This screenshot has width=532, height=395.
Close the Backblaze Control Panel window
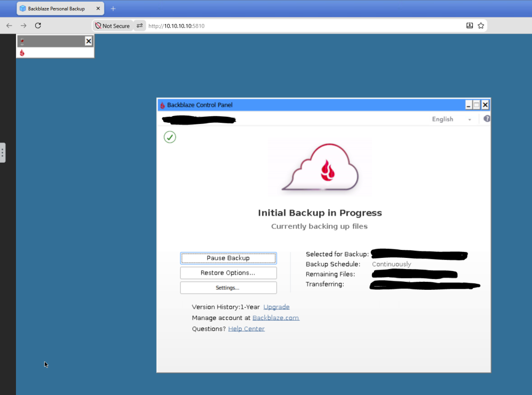tap(485, 105)
